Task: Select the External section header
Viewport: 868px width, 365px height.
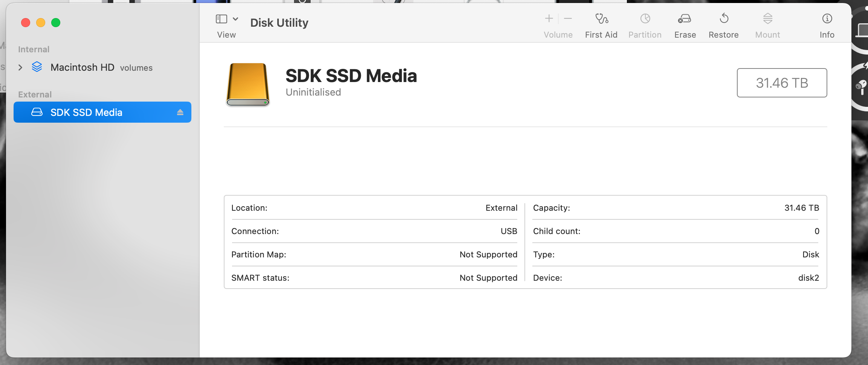Action: (x=35, y=94)
